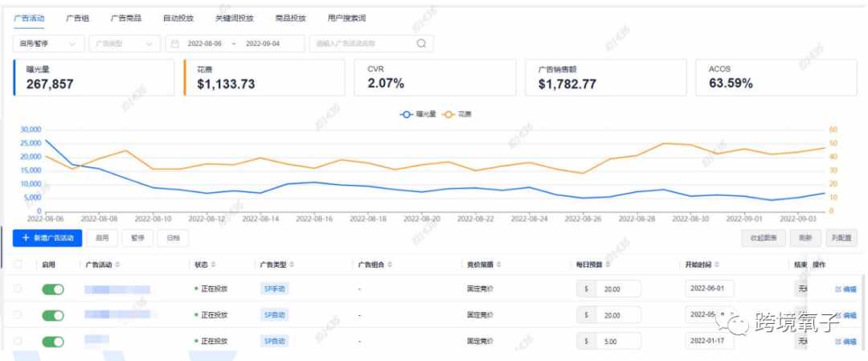Click the 列配置 button
This screenshot has height=361, width=868.
coord(841,238)
